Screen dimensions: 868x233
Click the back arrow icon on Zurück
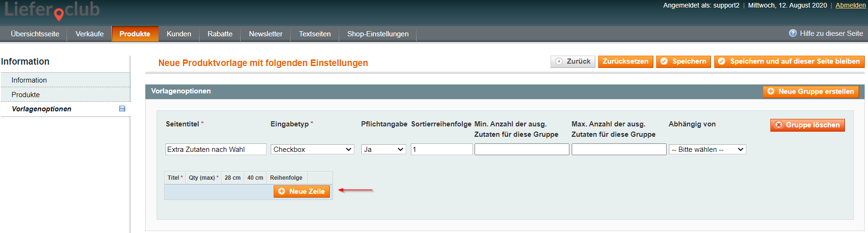click(559, 61)
